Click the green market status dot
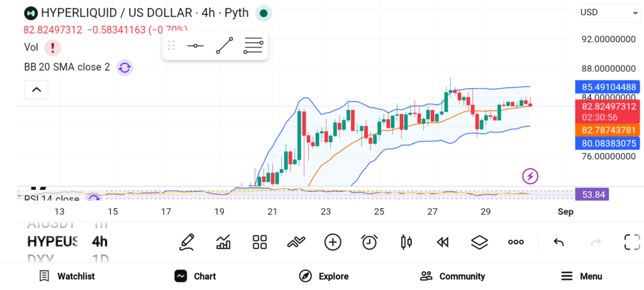Image resolution: width=644 pixels, height=290 pixels. point(264,13)
